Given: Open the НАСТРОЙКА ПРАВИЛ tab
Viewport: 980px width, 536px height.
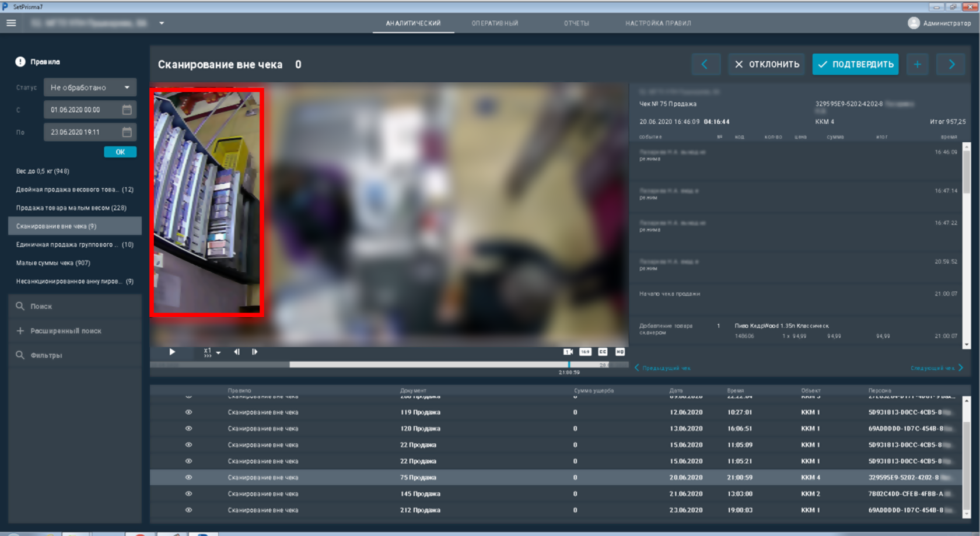Looking at the screenshot, I should tap(658, 23).
